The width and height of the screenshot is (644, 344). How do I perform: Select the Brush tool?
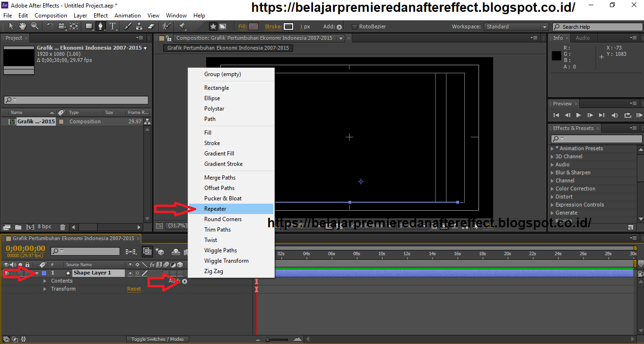coord(127,26)
